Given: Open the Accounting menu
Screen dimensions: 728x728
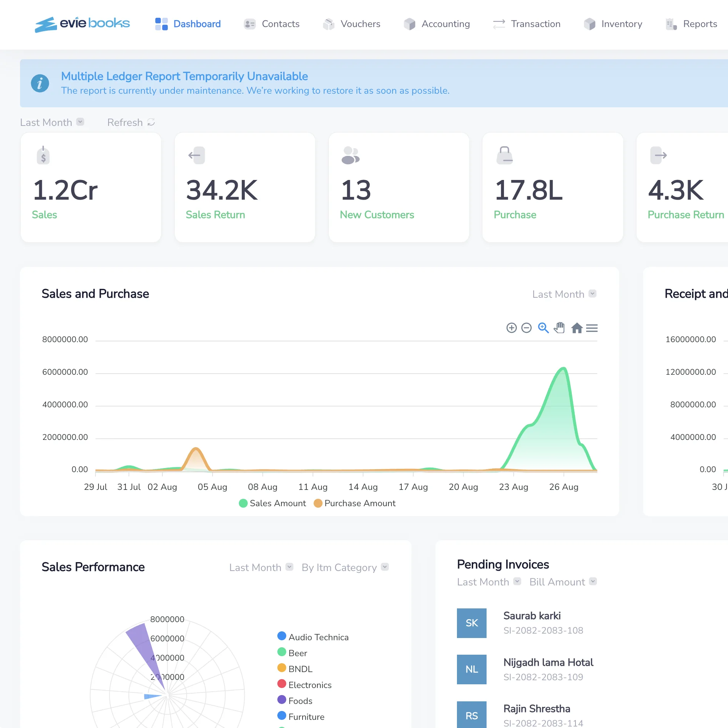Looking at the screenshot, I should pos(436,24).
